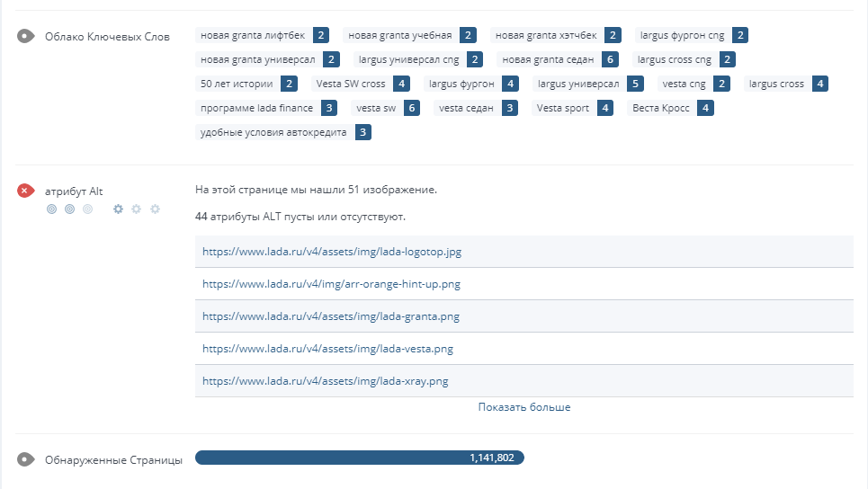Click the first target impact icon under атрибут Alt
The width and height of the screenshot is (868, 489).
coord(51,209)
